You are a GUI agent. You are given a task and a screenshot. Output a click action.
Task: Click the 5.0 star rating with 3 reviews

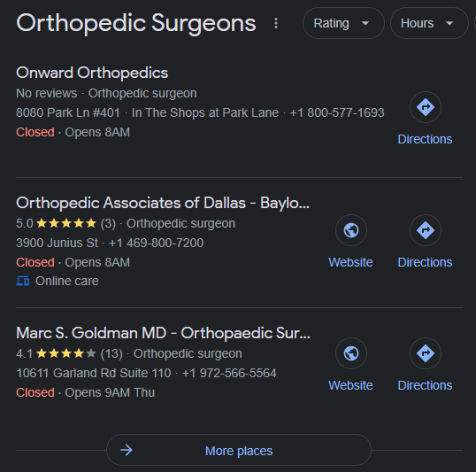[x=65, y=224]
